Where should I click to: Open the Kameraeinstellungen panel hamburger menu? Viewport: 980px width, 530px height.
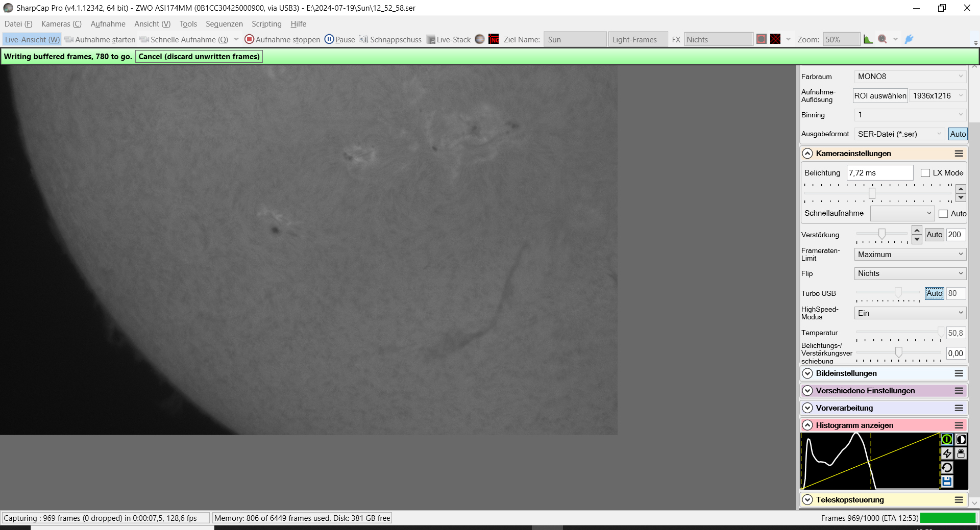pyautogui.click(x=959, y=154)
